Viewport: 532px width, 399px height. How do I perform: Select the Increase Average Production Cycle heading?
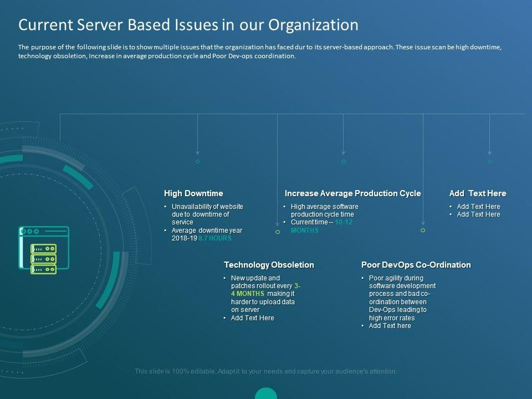[x=352, y=193]
